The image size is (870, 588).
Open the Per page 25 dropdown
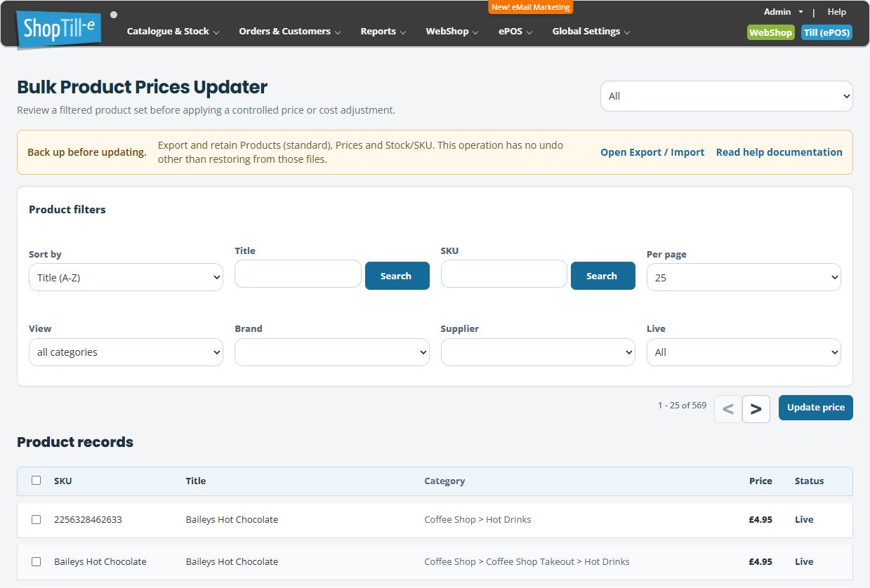pos(744,277)
